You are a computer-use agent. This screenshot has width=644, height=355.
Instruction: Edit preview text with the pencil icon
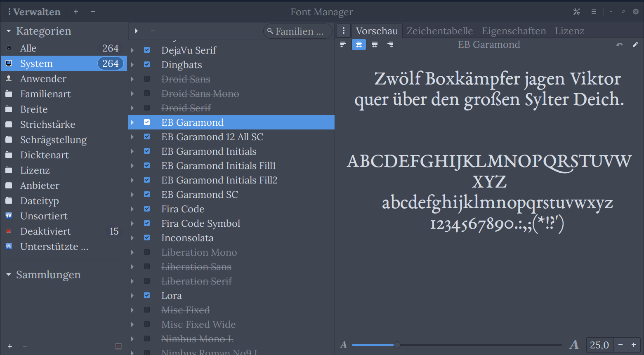tap(635, 45)
